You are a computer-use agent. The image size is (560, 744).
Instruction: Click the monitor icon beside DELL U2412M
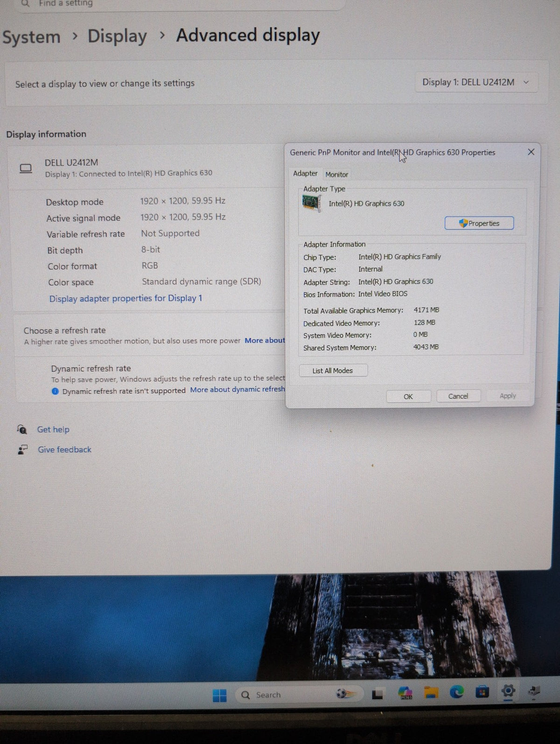pyautogui.click(x=26, y=168)
